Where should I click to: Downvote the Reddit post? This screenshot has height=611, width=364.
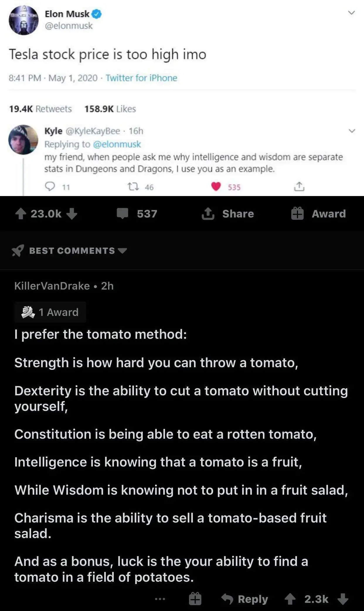coord(72,214)
